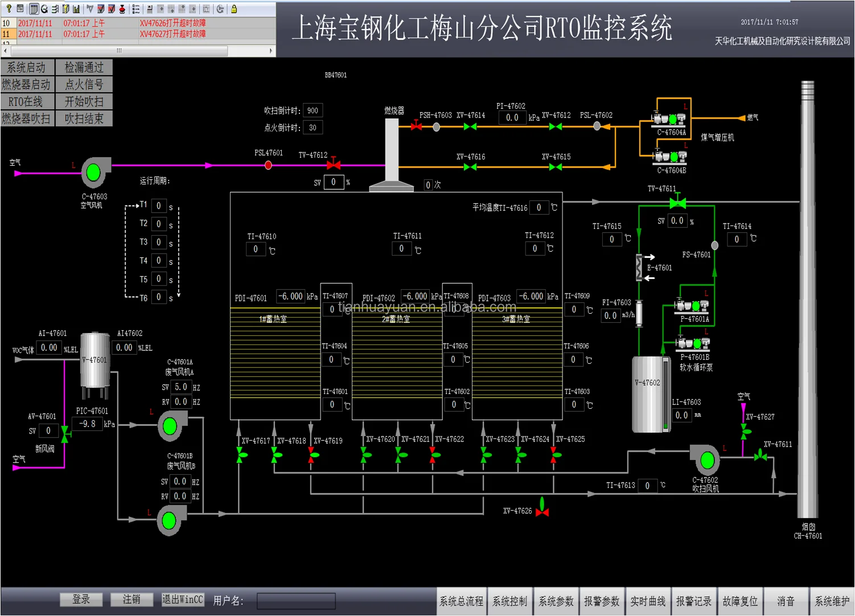This screenshot has height=616, width=855.
Task: Click the 登录 login button
Action: click(x=81, y=599)
